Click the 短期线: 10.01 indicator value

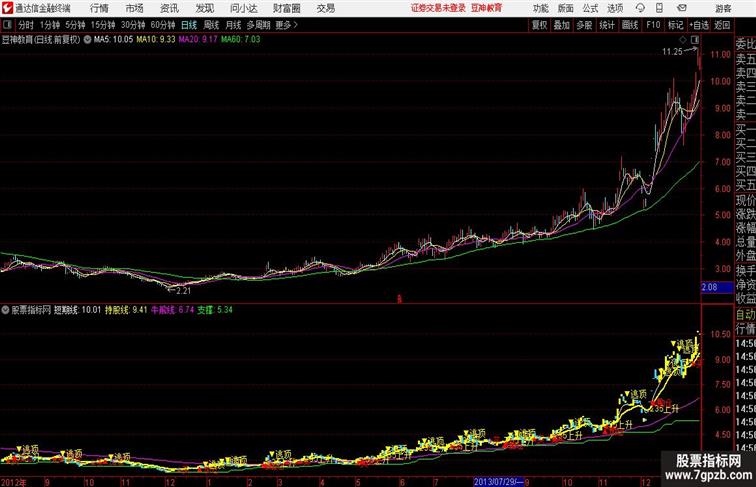click(77, 310)
